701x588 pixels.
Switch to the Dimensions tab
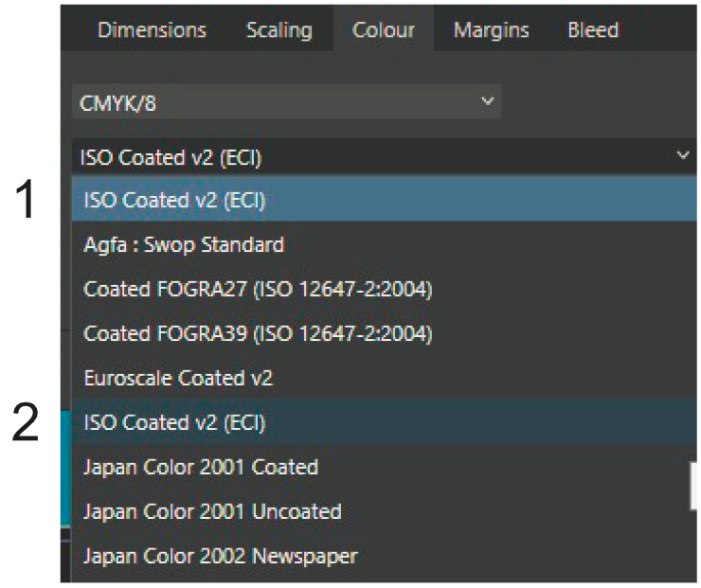[x=152, y=30]
